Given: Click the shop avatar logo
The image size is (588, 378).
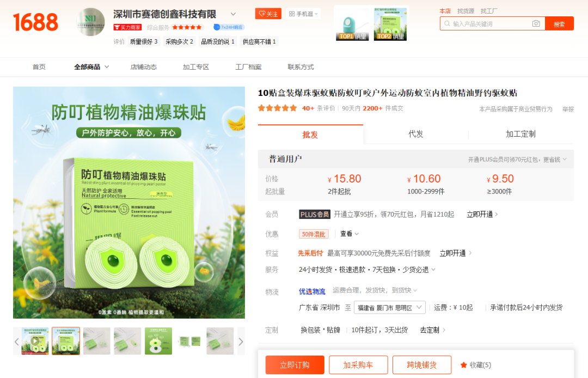Looking at the screenshot, I should tap(90, 22).
